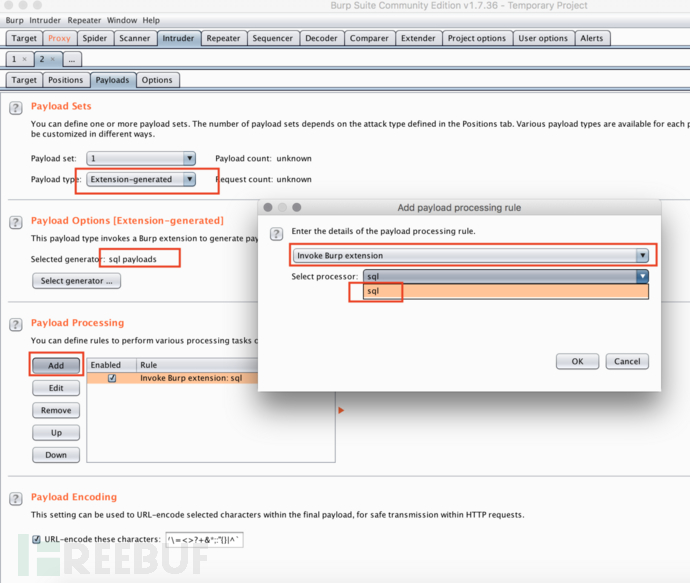Expand the Payload type Extension-generated dropdown
Image resolution: width=690 pixels, height=583 pixels.
[189, 180]
